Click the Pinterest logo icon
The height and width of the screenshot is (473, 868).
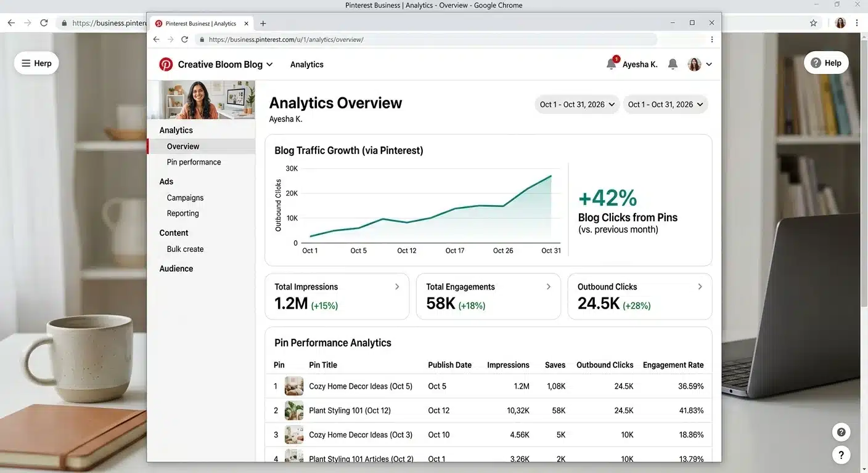166,64
